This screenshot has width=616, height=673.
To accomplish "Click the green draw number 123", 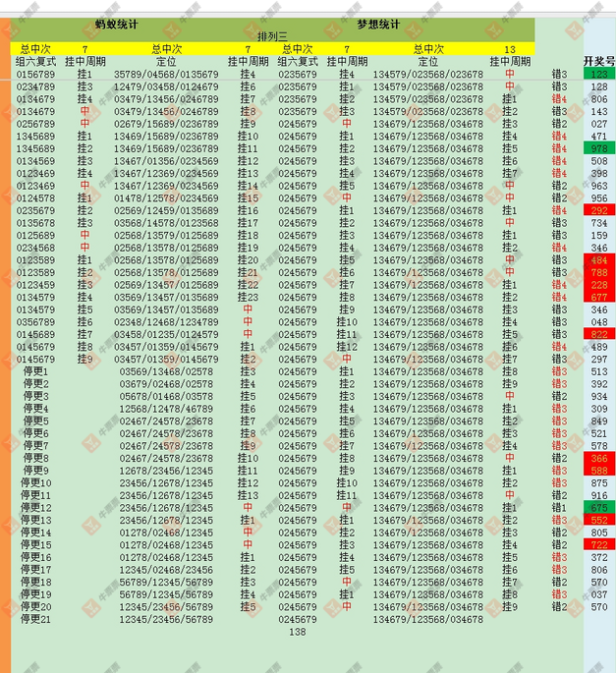I will 599,74.
